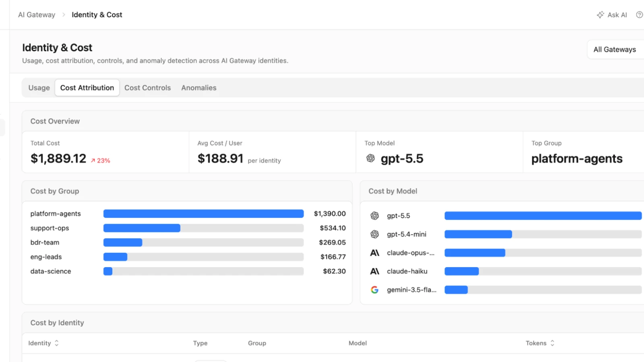Viewport: 644px width, 362px height.
Task: Click the gpt-5.4-mini model name
Action: [407, 234]
